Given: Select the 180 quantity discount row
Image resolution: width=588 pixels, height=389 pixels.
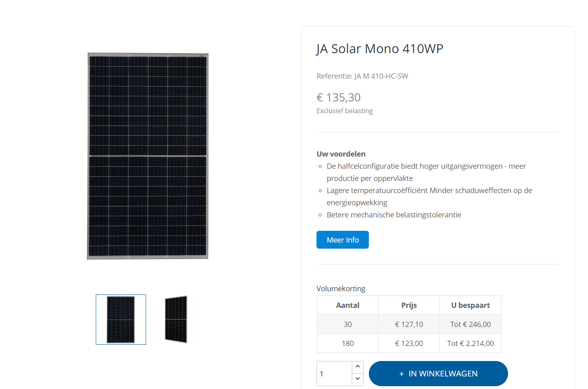Looking at the screenshot, I should point(348,343).
